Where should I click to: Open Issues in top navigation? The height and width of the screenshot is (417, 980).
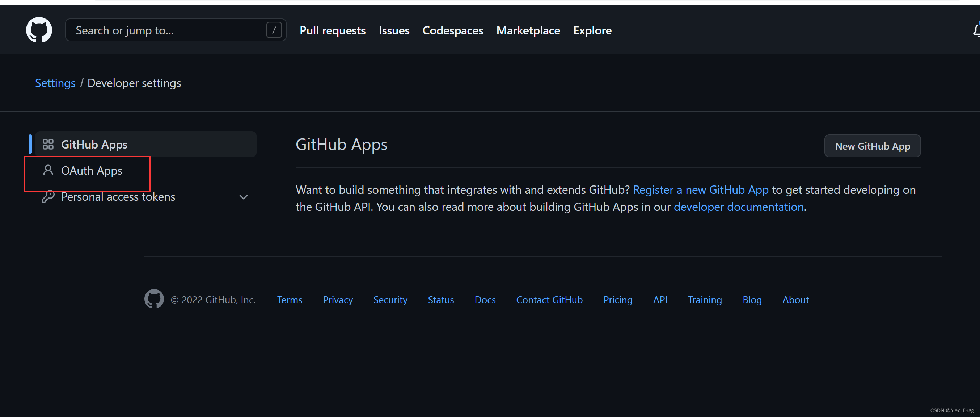click(x=394, y=30)
